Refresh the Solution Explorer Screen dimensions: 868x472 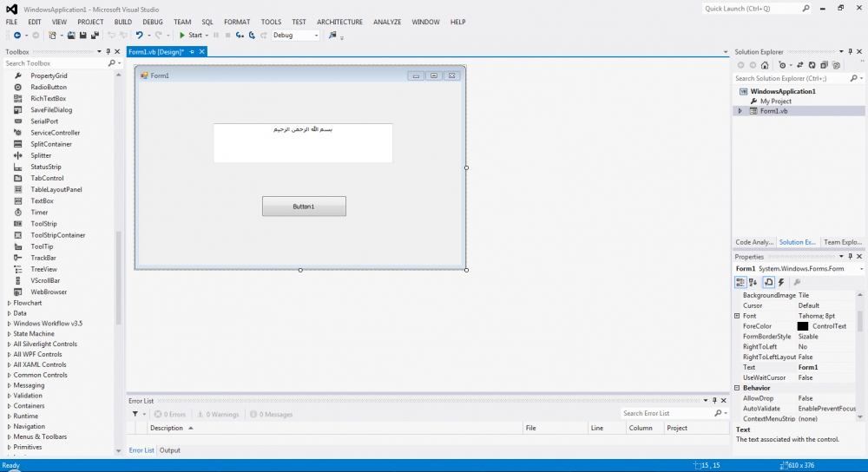pyautogui.click(x=812, y=65)
